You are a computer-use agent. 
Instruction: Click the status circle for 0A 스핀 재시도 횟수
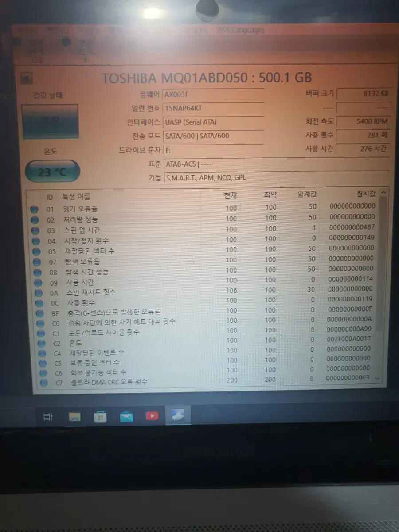pos(38,293)
